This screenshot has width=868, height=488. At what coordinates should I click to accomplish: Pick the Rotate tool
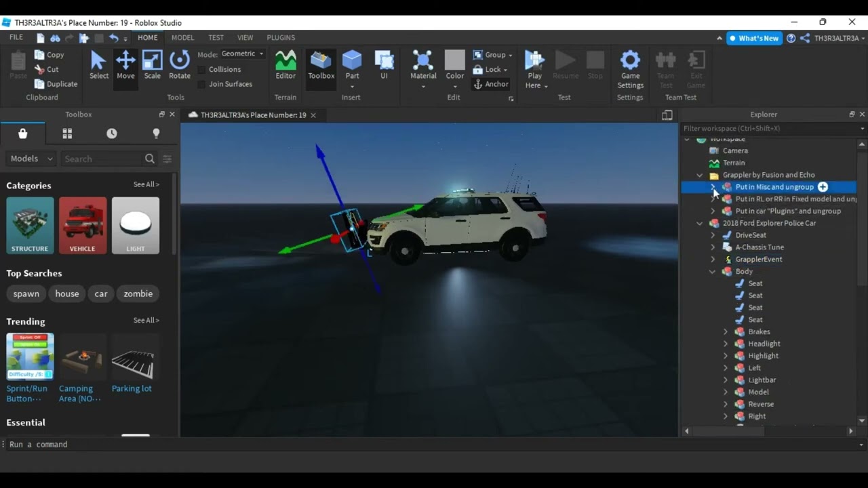click(x=180, y=65)
